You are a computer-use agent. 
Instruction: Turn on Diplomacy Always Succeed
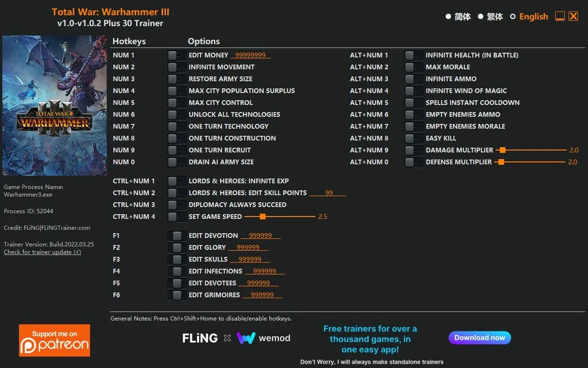click(177, 205)
